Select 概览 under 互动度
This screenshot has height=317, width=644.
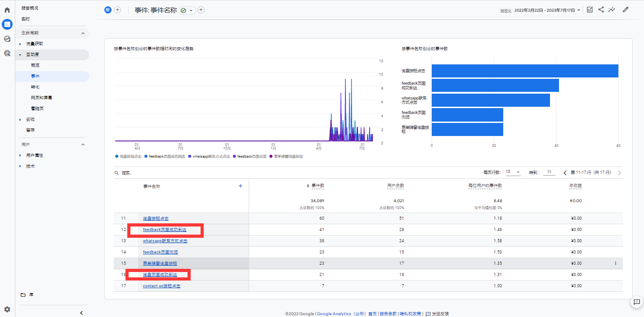pyautogui.click(x=35, y=65)
